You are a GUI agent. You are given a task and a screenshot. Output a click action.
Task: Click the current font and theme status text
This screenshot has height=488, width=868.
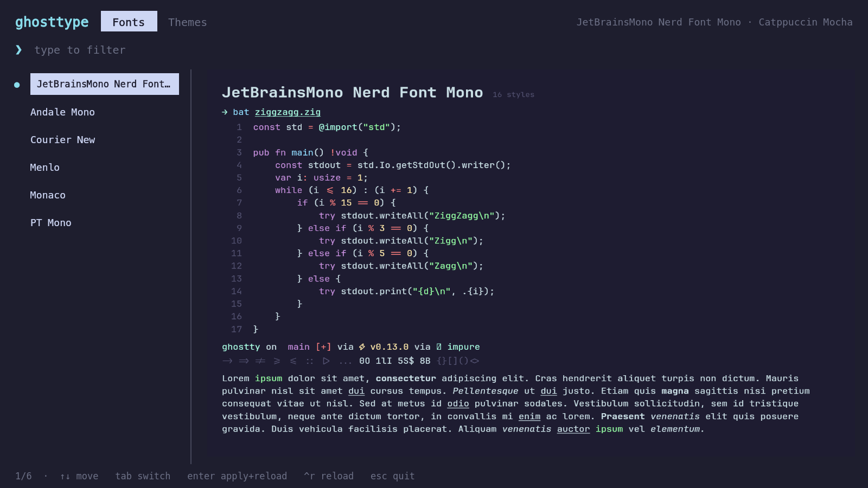(714, 22)
